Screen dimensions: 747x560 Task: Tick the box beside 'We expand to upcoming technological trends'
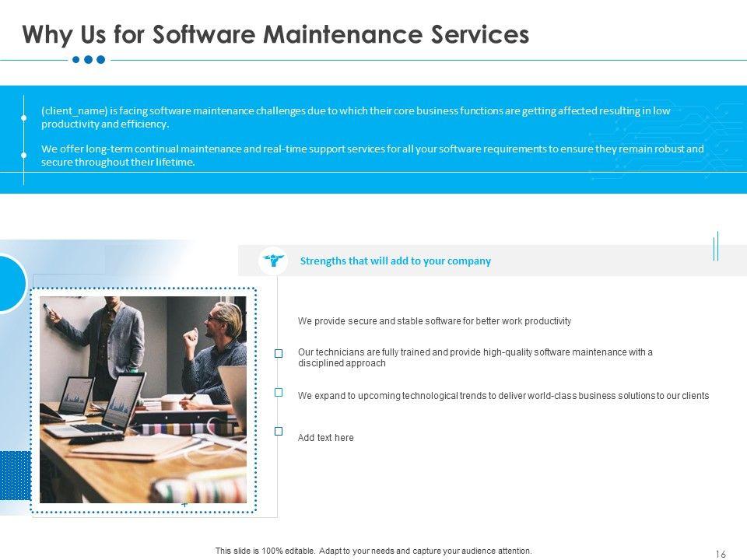click(279, 393)
